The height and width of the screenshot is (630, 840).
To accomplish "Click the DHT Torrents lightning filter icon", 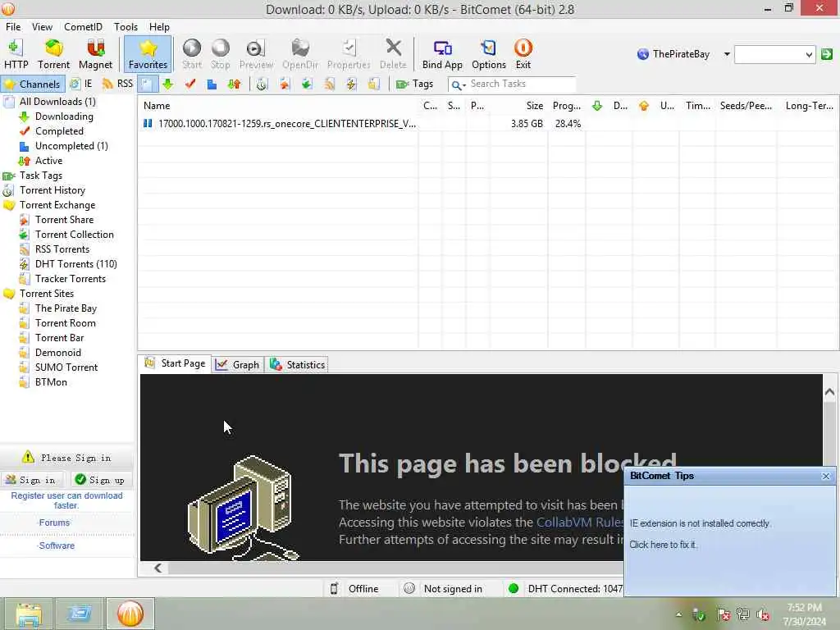I will [351, 84].
